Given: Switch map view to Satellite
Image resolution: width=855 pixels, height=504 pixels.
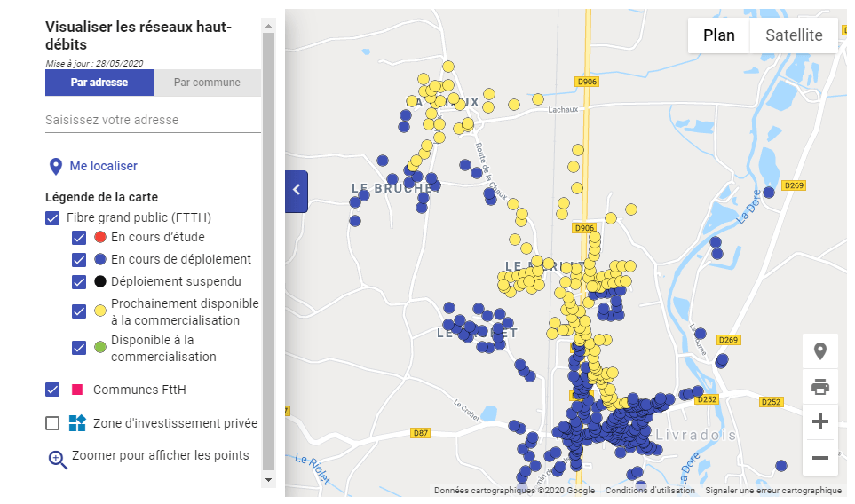Looking at the screenshot, I should point(794,35).
